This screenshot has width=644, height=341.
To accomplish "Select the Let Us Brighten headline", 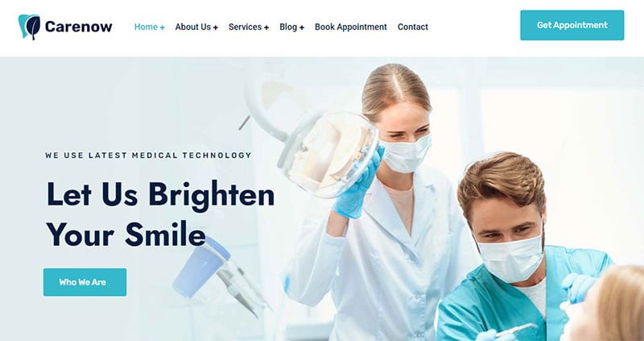I will point(160,194).
